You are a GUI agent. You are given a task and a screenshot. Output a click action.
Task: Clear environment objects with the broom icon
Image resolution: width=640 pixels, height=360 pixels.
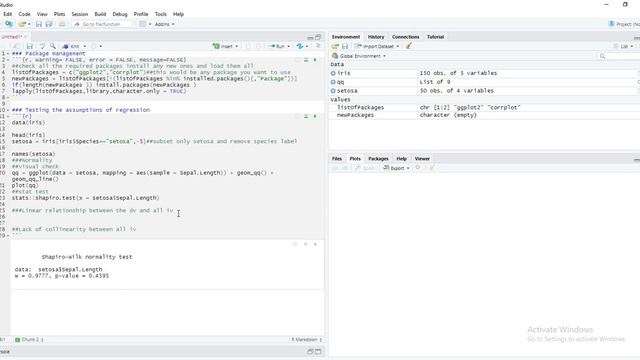tap(409, 46)
